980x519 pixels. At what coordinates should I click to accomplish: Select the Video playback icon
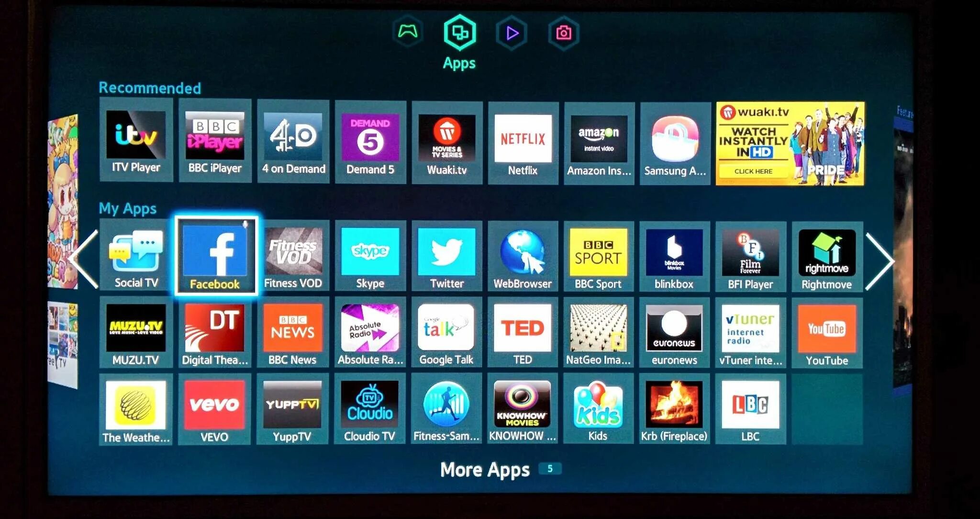(512, 33)
